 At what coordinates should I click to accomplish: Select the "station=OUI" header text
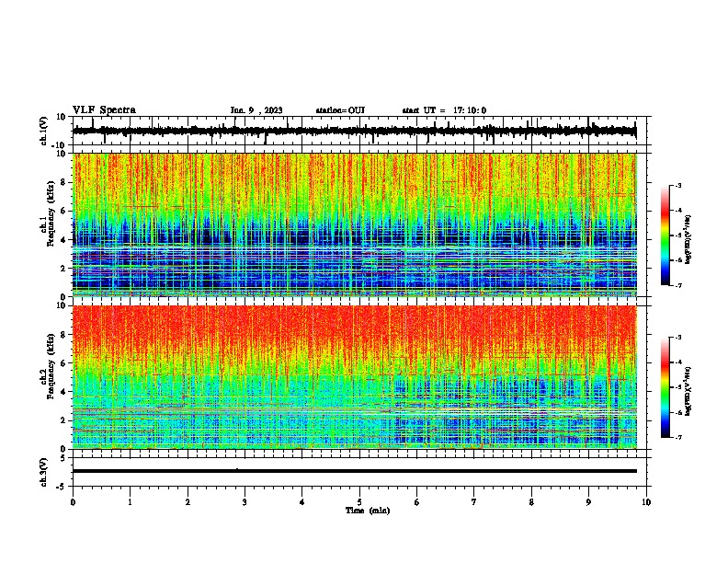click(340, 110)
